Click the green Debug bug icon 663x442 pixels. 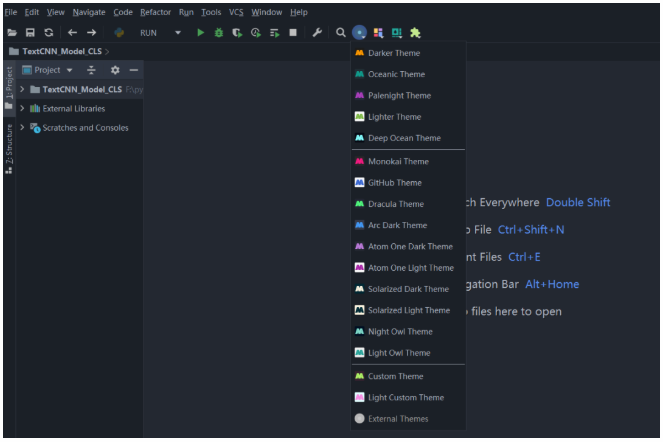[219, 33]
